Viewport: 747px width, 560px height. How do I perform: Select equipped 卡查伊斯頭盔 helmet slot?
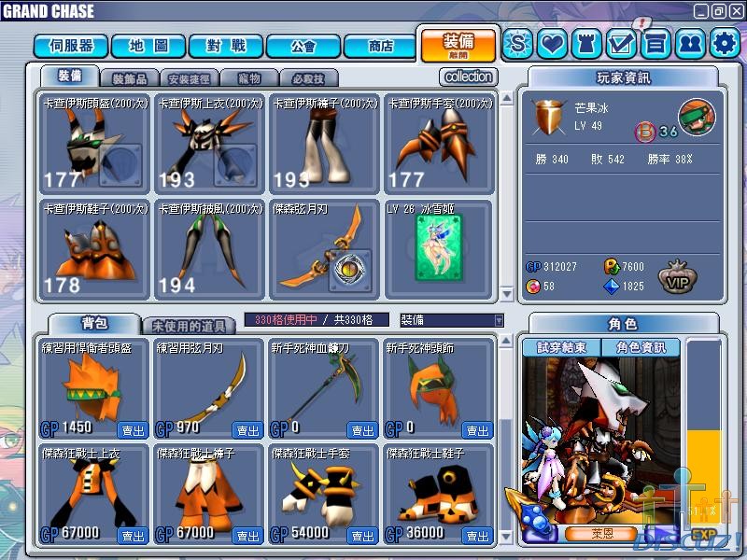pyautogui.click(x=94, y=144)
